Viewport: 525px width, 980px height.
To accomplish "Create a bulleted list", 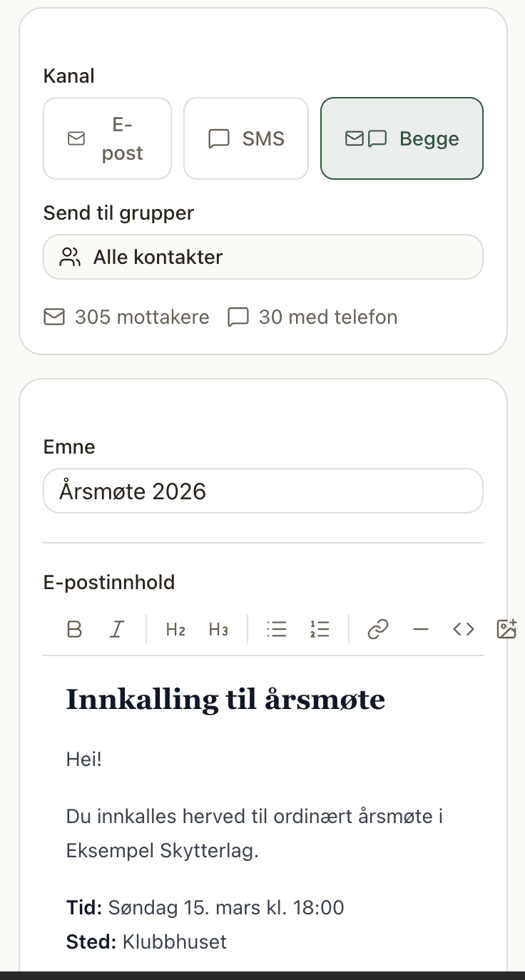I will [276, 629].
